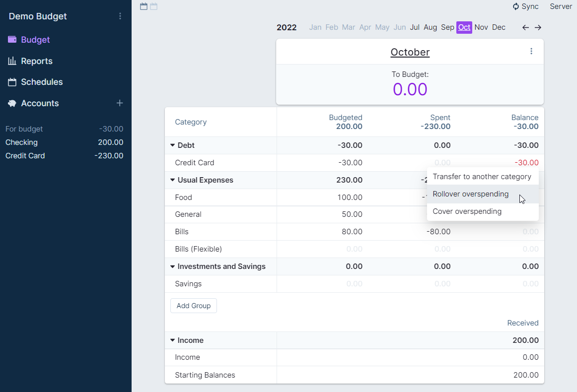Open the Reports page in sidebar
The width and height of the screenshot is (577, 392).
[36, 61]
